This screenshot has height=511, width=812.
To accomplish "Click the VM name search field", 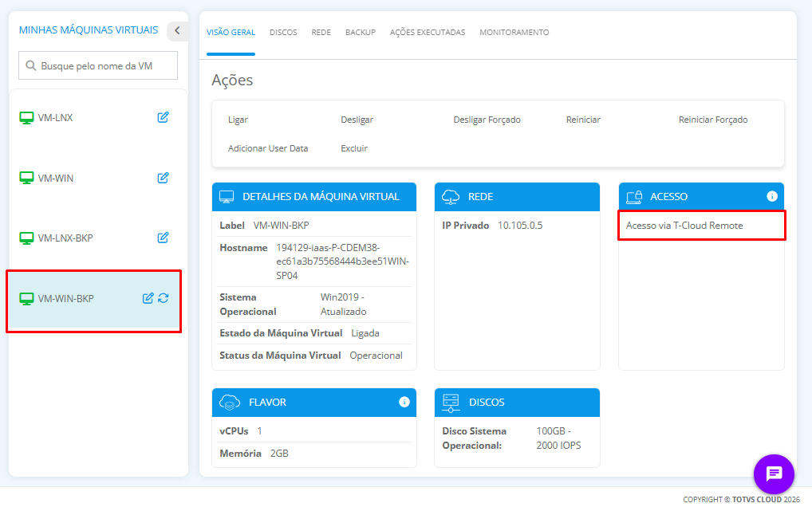I will coord(98,65).
